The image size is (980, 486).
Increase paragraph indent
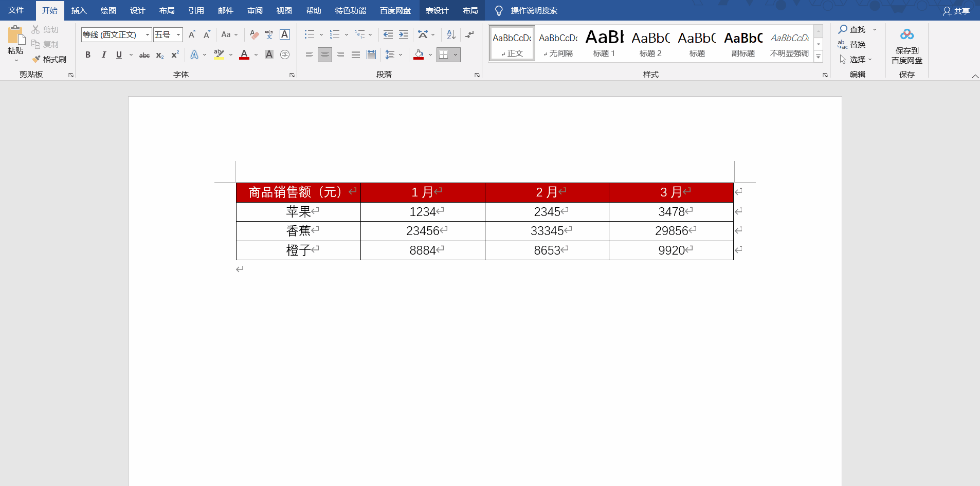[404, 34]
